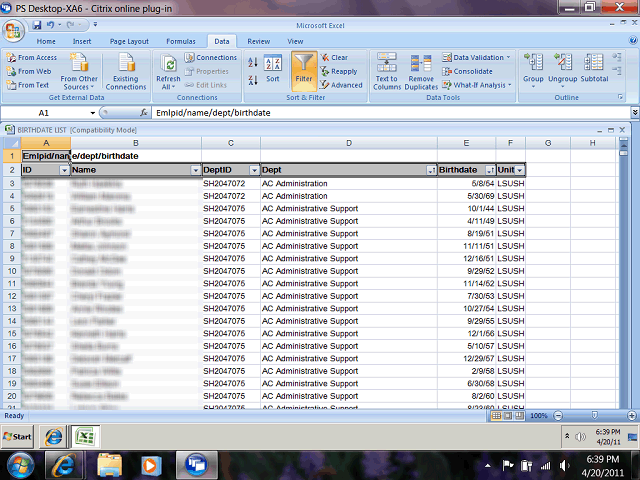640x480 pixels.
Task: Reapply the filter
Action: coord(339,71)
